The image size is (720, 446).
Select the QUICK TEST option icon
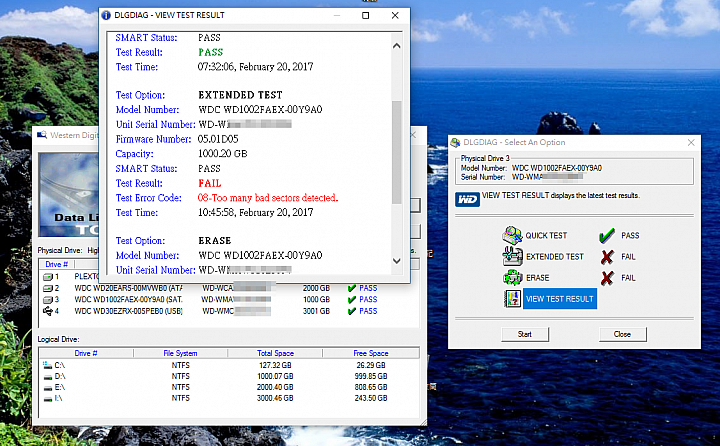pos(512,235)
